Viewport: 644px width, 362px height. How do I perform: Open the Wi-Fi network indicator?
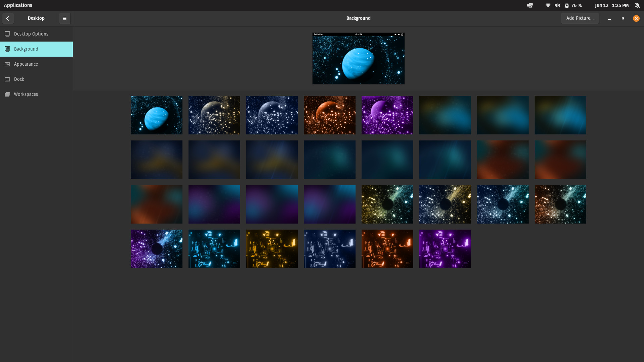pos(548,5)
